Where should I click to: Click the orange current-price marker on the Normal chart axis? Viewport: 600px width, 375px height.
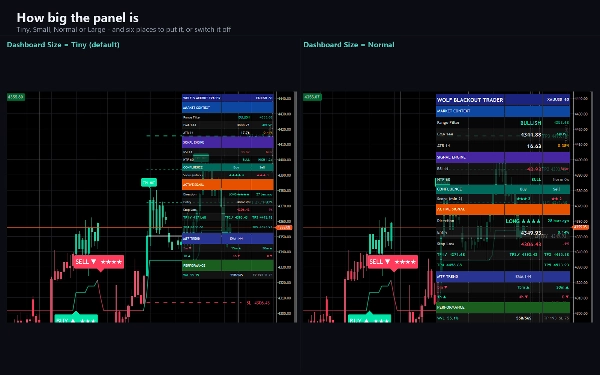580,227
